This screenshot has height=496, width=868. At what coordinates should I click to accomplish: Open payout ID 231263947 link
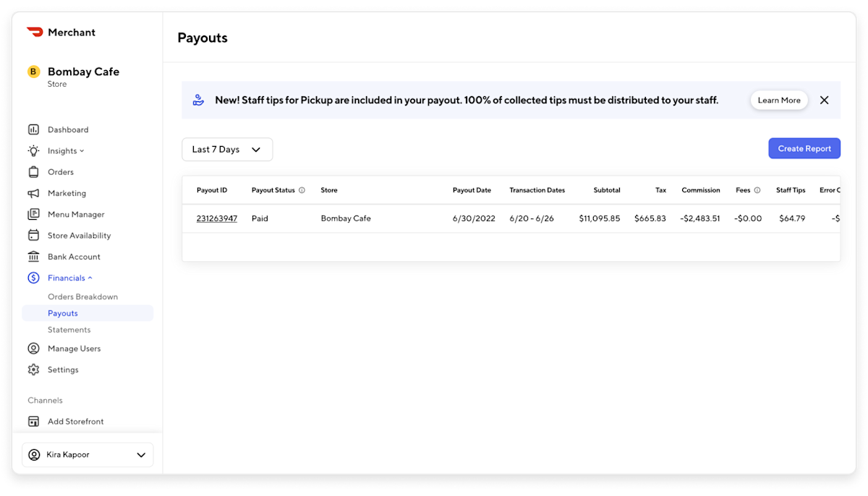[x=217, y=218]
